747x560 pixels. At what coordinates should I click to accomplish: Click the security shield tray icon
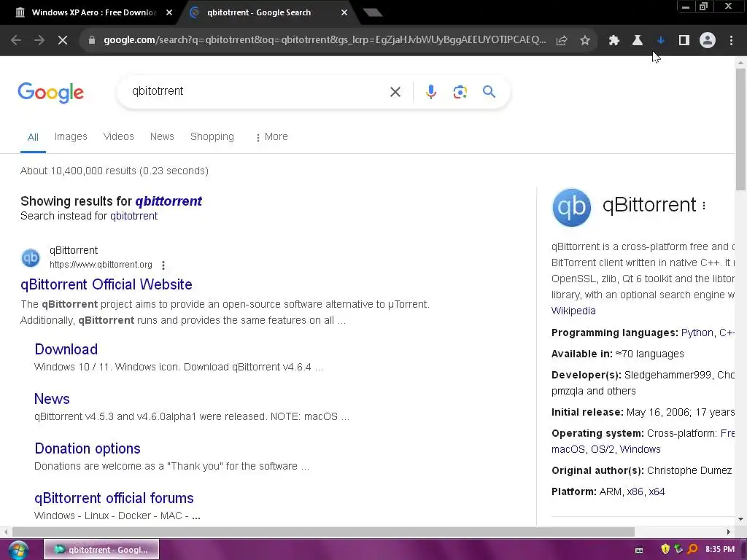665,549
